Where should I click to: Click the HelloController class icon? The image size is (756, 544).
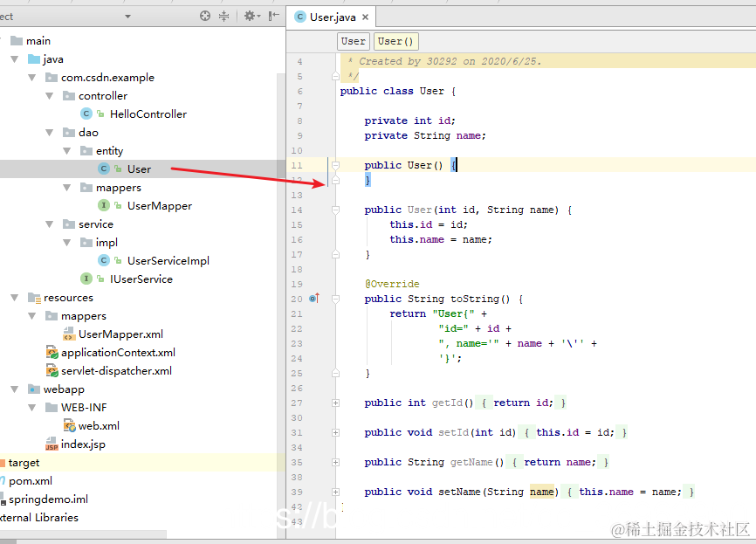[86, 114]
